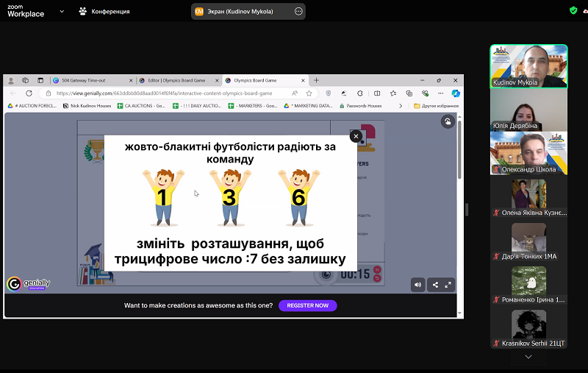Viewport: 588px width, 373px height.
Task: Open the Другое избранное folder
Action: [436, 106]
